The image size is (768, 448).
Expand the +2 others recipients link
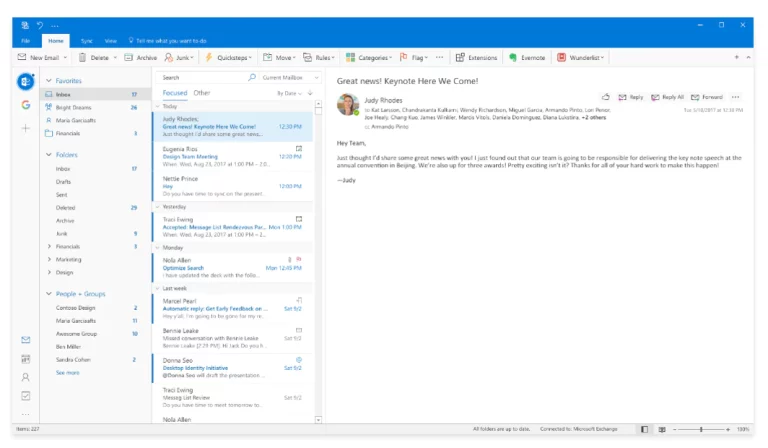coord(594,118)
